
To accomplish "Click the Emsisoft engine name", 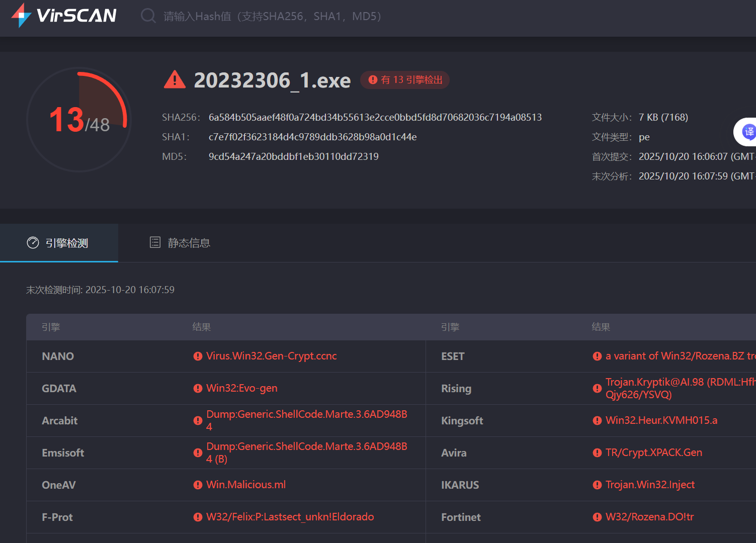I will pos(63,453).
